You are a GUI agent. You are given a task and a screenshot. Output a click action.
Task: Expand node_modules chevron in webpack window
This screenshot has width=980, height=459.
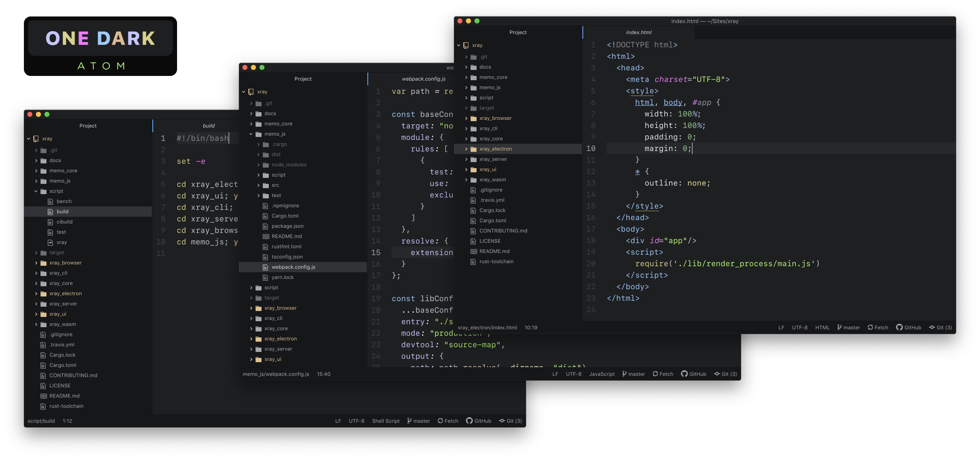258,165
